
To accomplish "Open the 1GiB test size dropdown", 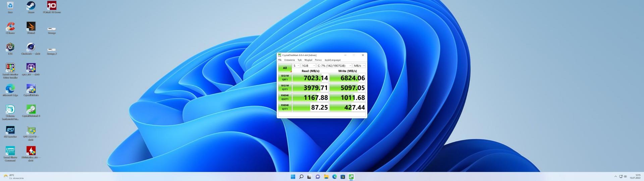I will pos(308,66).
